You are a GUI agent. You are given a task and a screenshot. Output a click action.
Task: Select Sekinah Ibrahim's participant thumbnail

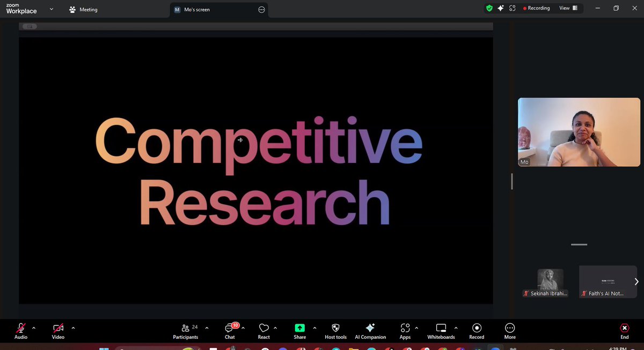tap(546, 283)
